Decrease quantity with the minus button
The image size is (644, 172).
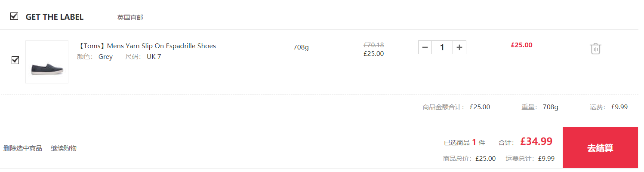click(x=425, y=47)
